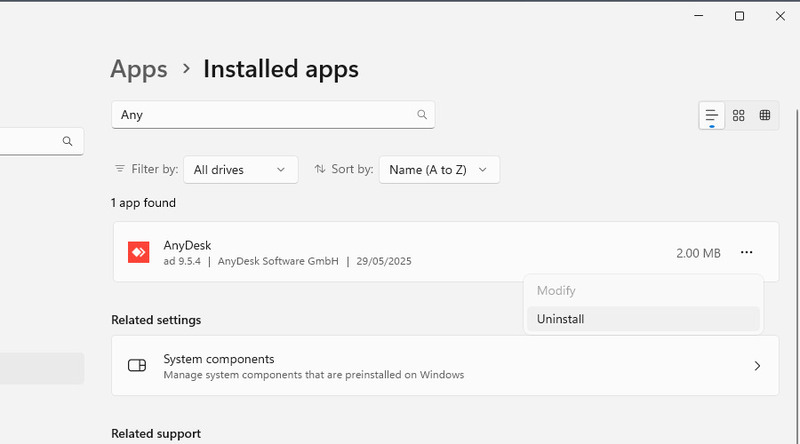Screen dimensions: 800x444
Task: Go back to Apps via breadcrumb
Action: (x=139, y=69)
